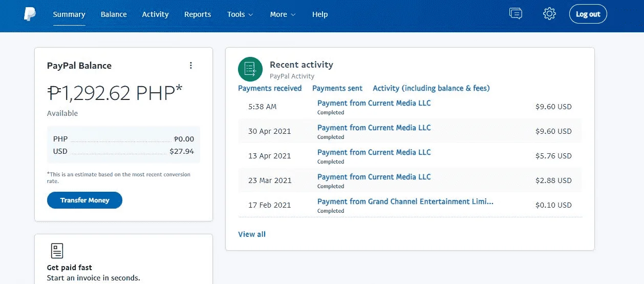Switch to the Activity tab
644x284 pixels.
tap(155, 14)
